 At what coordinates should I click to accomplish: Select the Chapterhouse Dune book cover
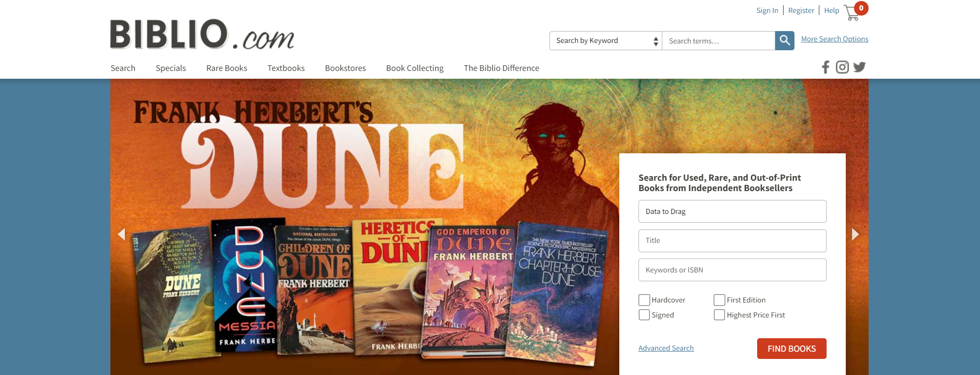[557, 294]
